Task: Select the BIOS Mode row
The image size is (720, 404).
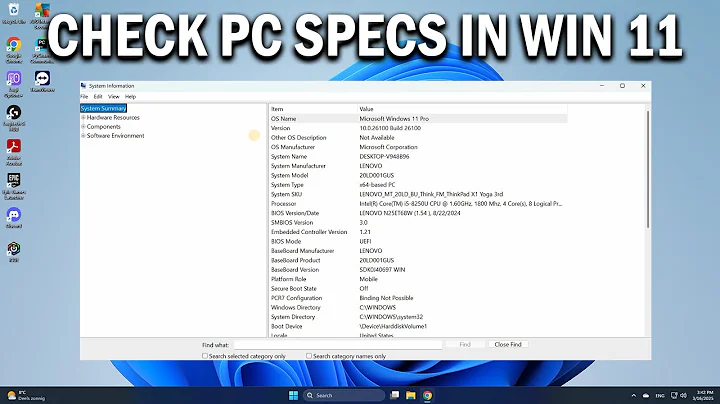Action: [x=418, y=241]
